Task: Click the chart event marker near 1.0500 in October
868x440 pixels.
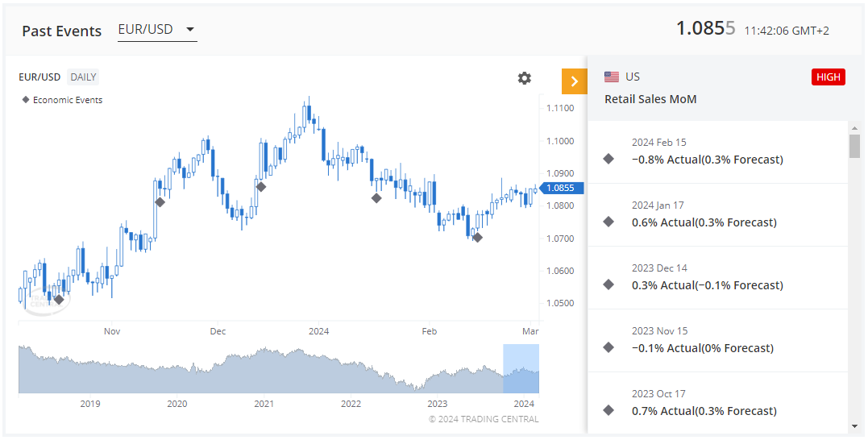Action: coord(59,300)
